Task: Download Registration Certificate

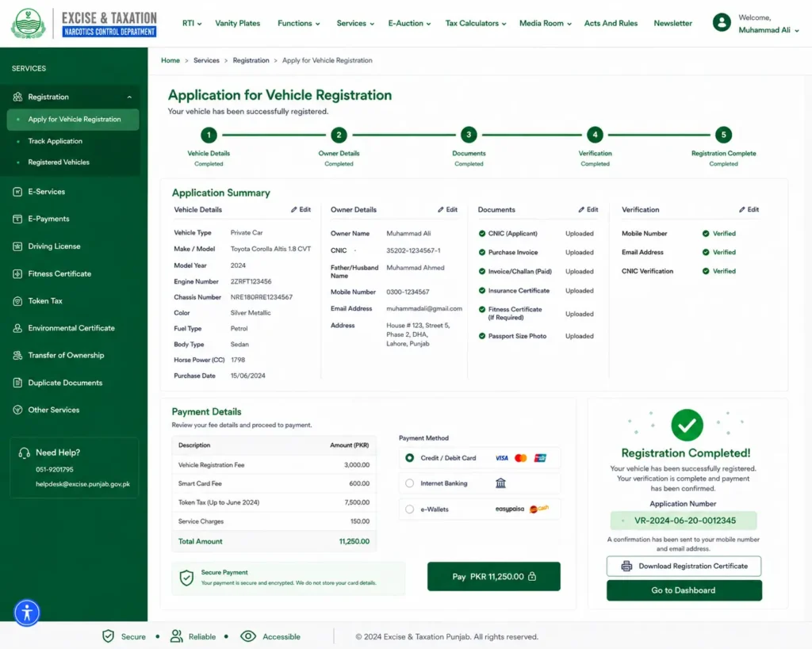Action: coord(684,567)
